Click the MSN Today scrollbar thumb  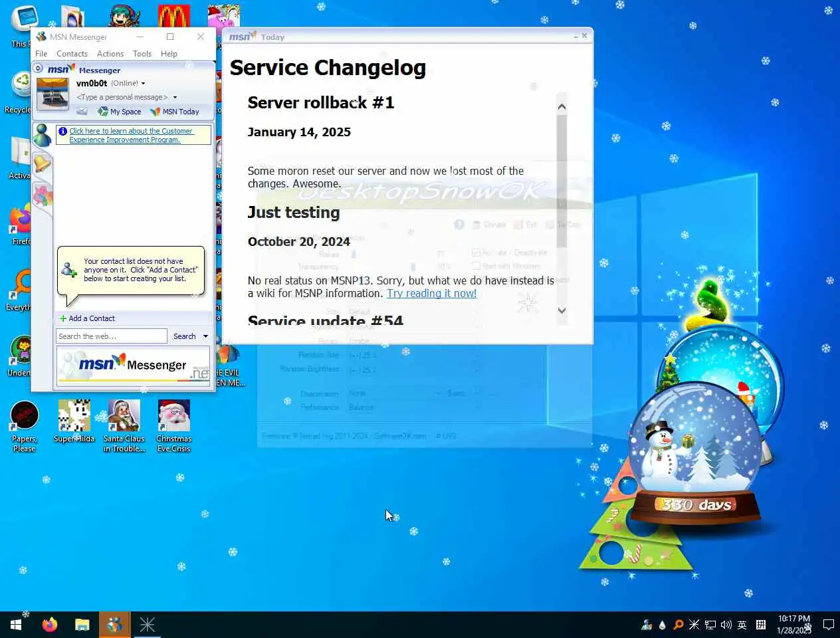tap(562, 181)
